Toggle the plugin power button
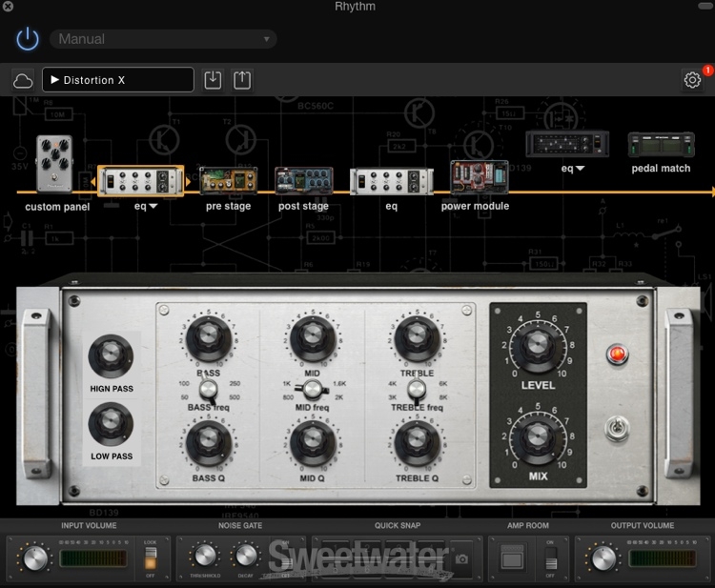 tap(28, 39)
